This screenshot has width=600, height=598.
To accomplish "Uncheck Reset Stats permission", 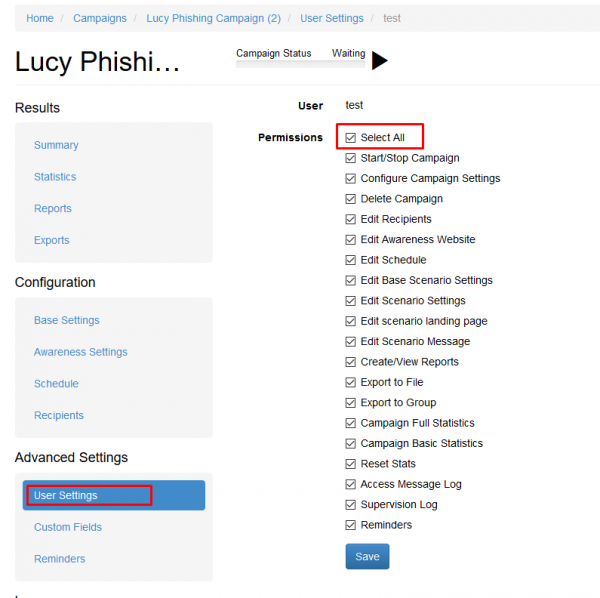I will click(351, 464).
